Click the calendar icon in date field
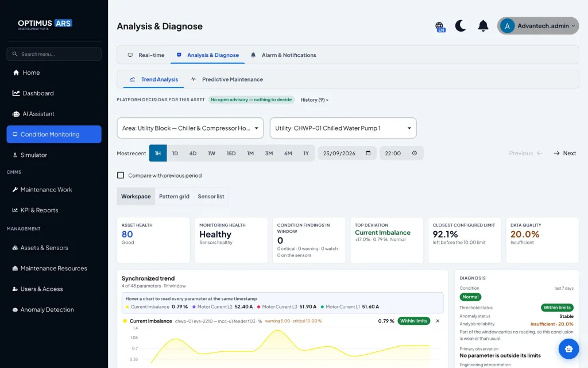 pos(368,153)
